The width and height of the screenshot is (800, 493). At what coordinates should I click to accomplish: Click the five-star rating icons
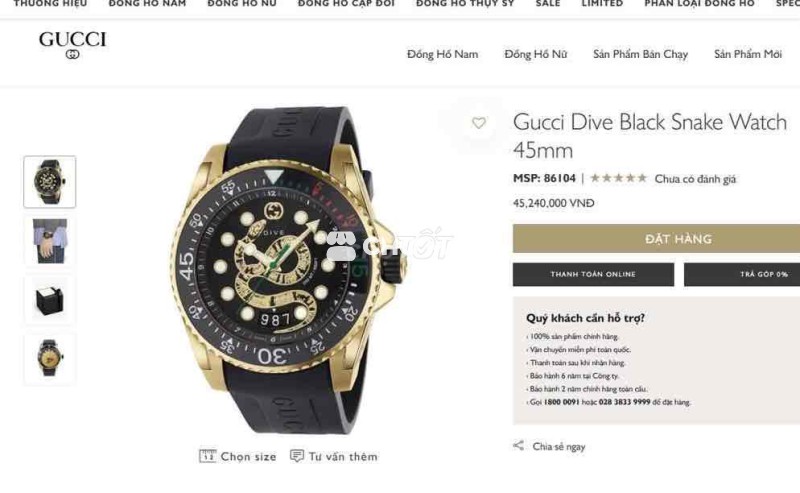coord(618,178)
